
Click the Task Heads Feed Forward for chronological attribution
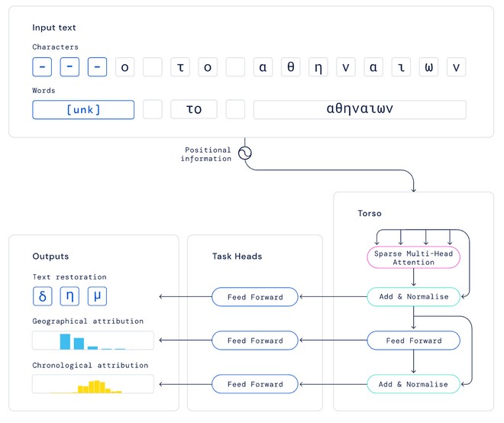click(255, 384)
